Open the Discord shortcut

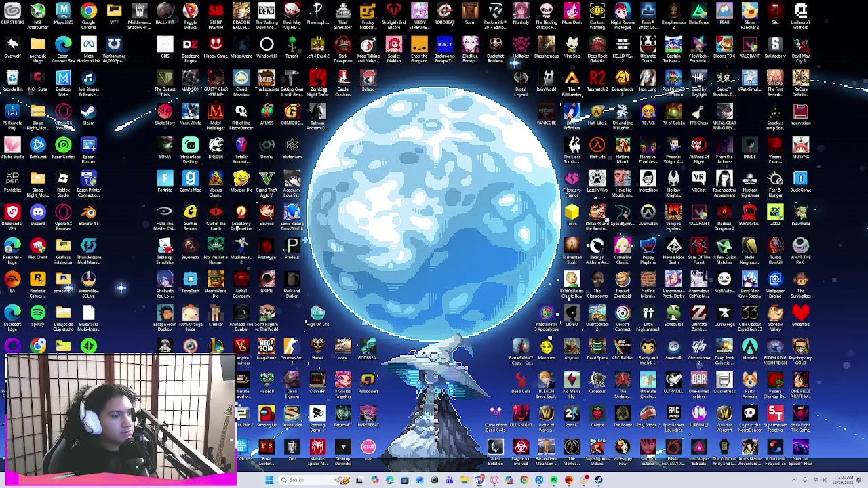click(38, 216)
